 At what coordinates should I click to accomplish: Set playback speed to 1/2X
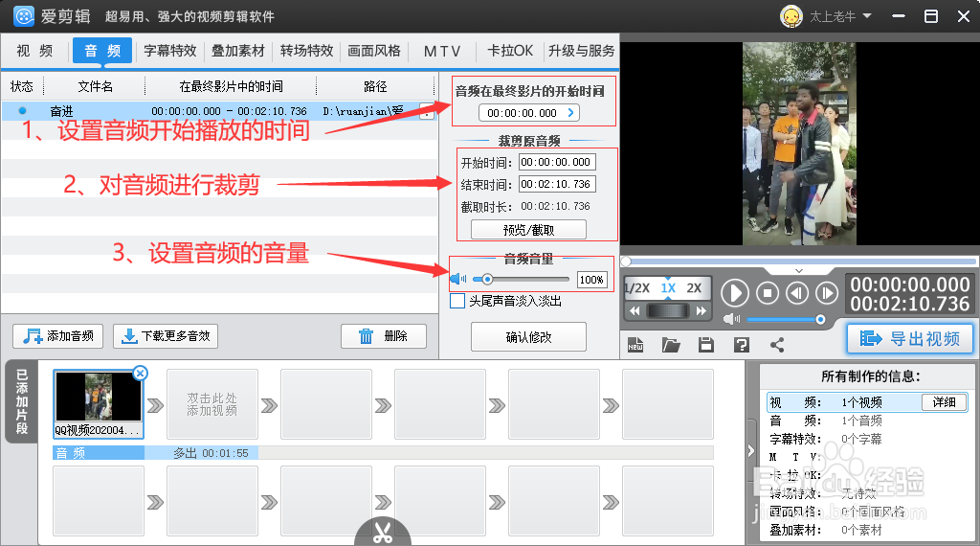point(636,288)
